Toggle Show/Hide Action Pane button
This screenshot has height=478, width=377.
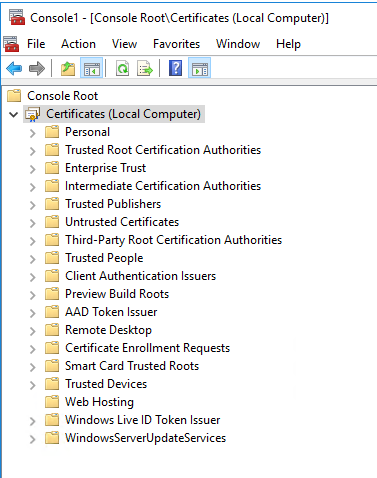[199, 69]
